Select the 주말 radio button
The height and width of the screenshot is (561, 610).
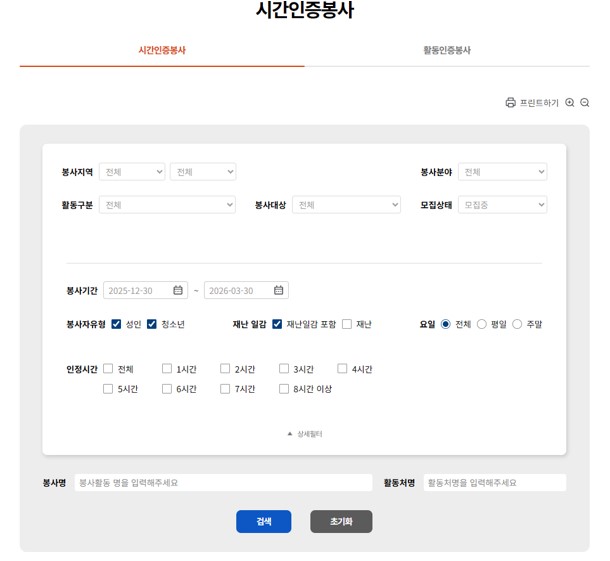tap(517, 324)
